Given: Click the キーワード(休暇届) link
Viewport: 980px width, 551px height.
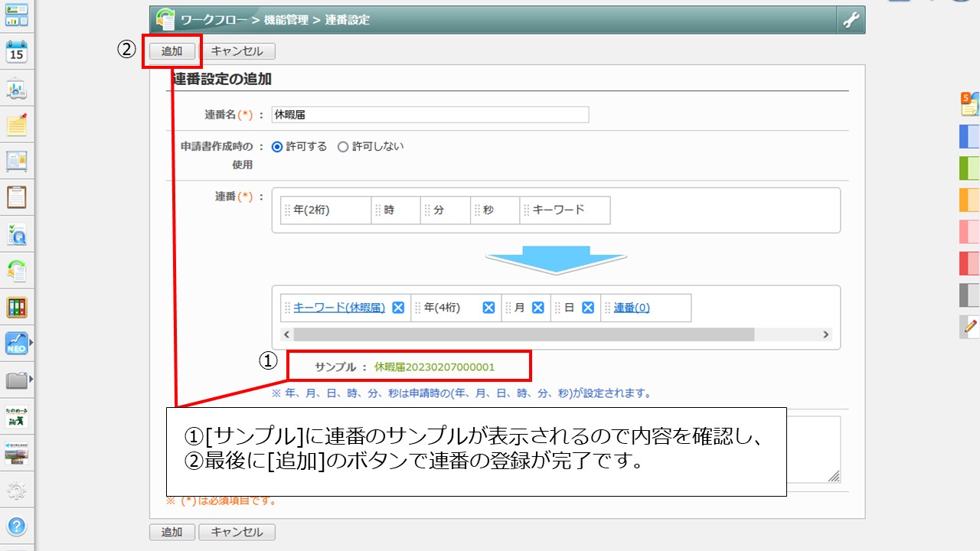Looking at the screenshot, I should 339,308.
